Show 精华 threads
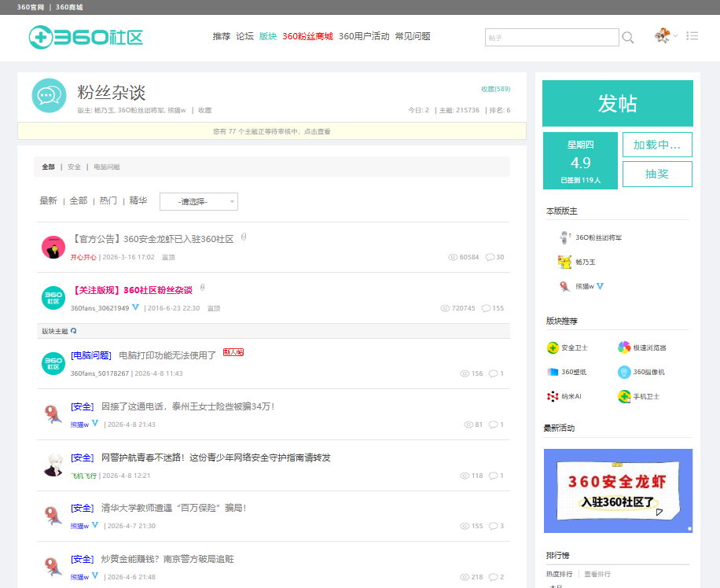 pos(138,200)
